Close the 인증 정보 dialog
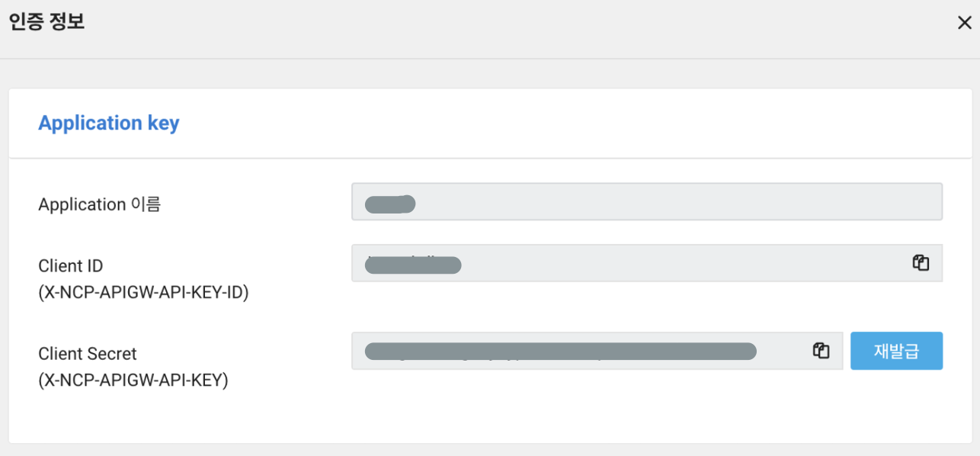Image resolution: width=980 pixels, height=456 pixels. coord(964,22)
